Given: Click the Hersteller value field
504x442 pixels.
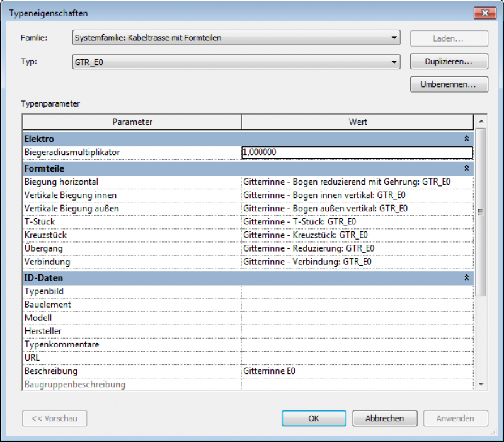Looking at the screenshot, I should click(x=357, y=331).
